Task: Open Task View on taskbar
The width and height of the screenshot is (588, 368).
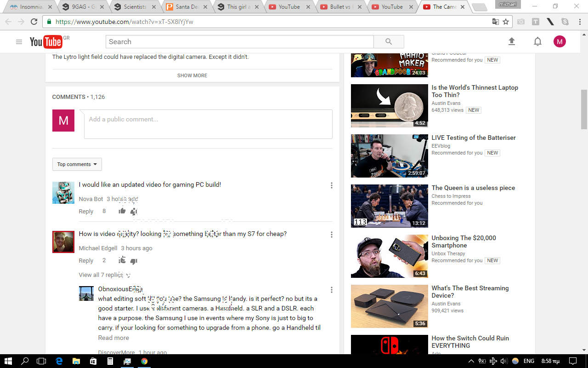Action: 42,361
